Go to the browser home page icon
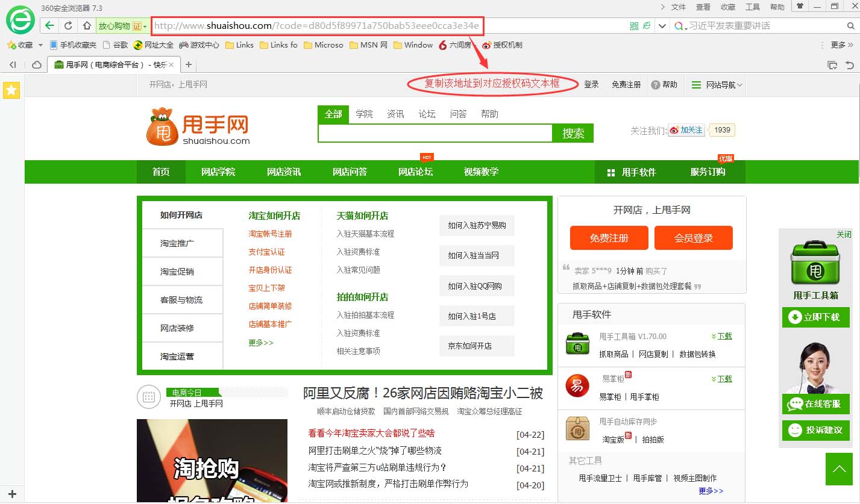The width and height of the screenshot is (860, 504). click(x=87, y=25)
